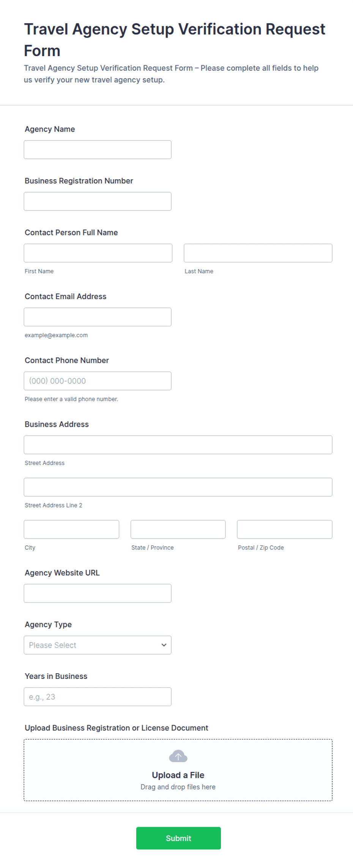The width and height of the screenshot is (353, 868).
Task: Click the drag and drop files area
Action: [178, 770]
